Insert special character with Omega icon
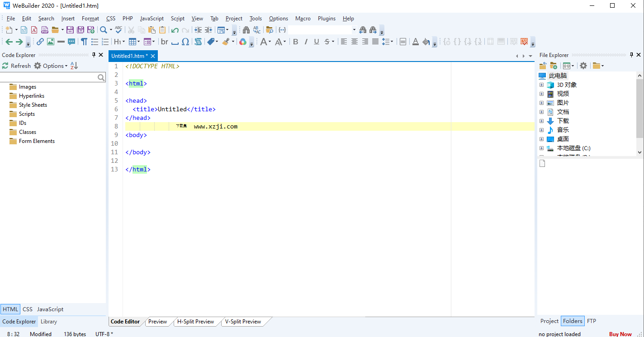Image resolution: width=644 pixels, height=337 pixels. [x=185, y=42]
